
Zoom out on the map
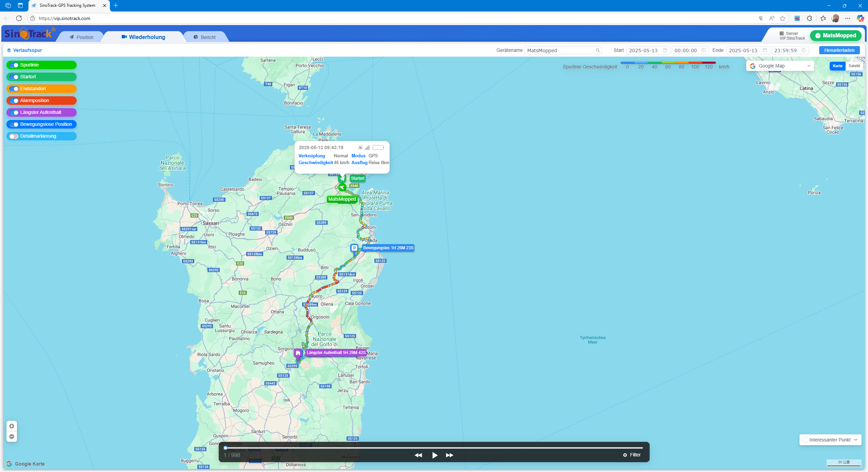click(x=12, y=436)
